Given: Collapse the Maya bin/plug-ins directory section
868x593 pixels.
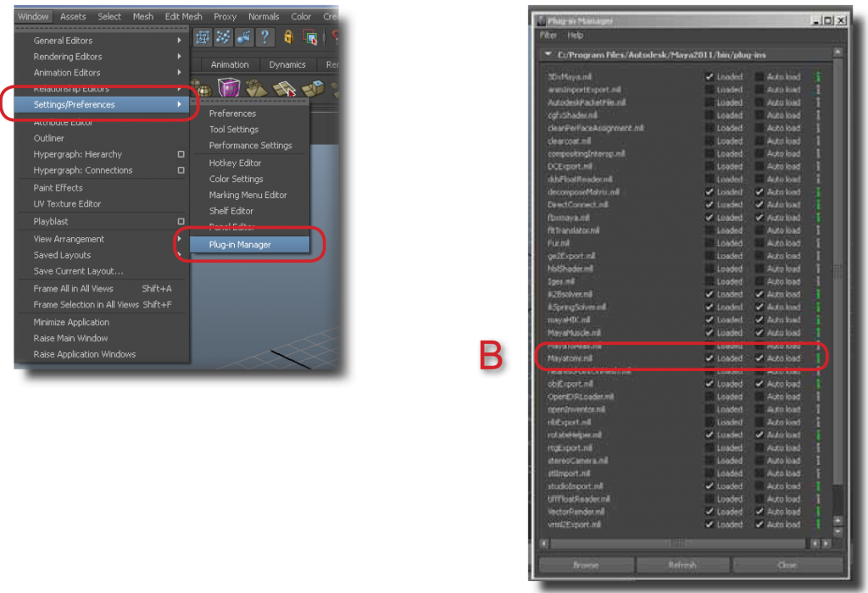Looking at the screenshot, I should pos(549,53).
